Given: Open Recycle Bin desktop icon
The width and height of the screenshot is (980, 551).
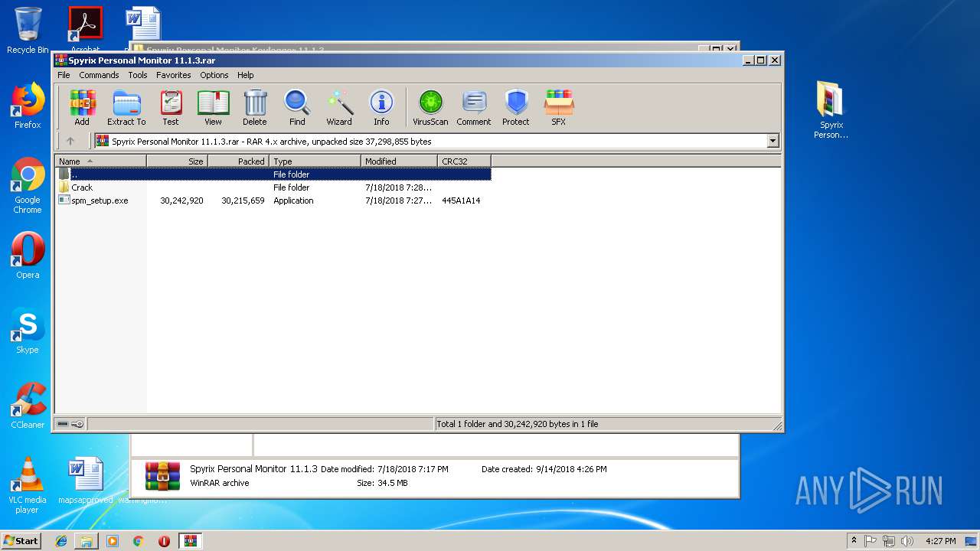Looking at the screenshot, I should 28,31.
